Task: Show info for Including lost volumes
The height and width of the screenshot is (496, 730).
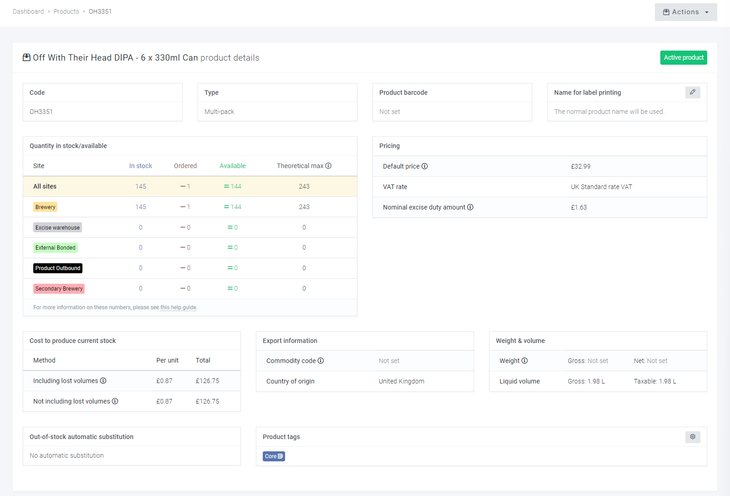Action: (x=103, y=381)
